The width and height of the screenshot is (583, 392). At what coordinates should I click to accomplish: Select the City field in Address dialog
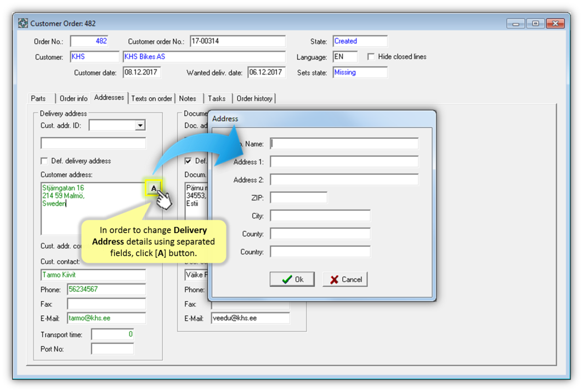[320, 216]
